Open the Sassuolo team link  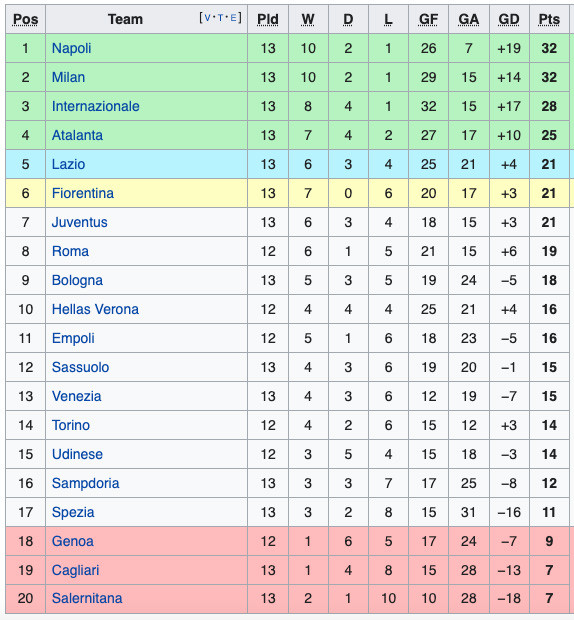(80, 367)
